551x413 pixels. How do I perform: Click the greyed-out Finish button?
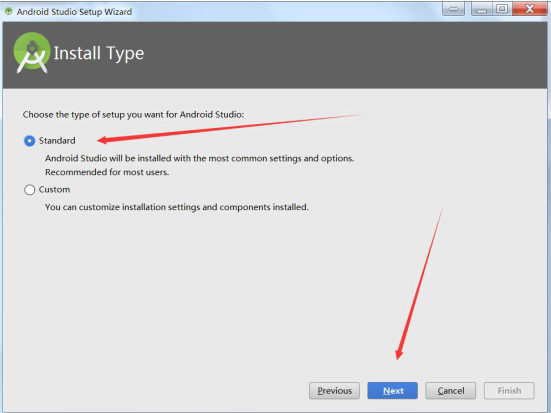509,391
